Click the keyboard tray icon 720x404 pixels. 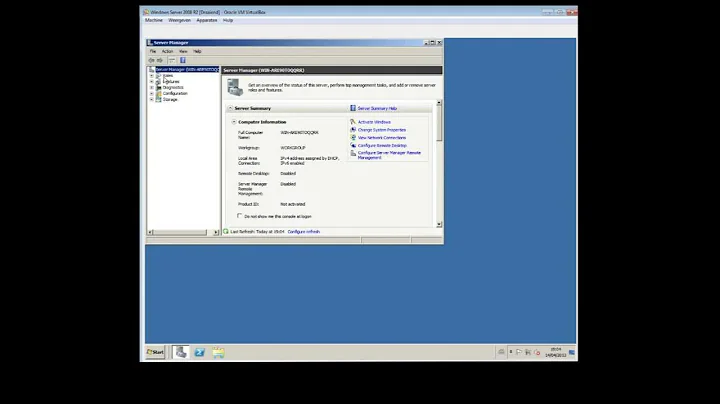501,352
